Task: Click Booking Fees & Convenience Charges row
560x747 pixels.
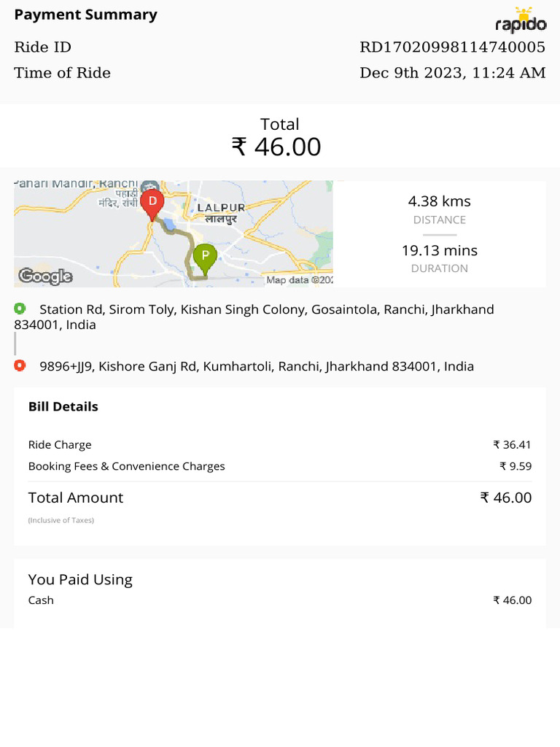Action: tap(280, 466)
